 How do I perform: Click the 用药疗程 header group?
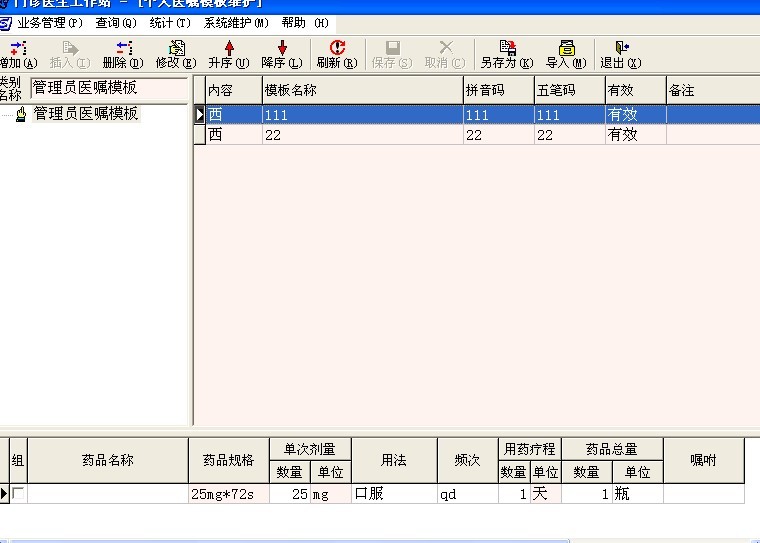tap(530, 449)
